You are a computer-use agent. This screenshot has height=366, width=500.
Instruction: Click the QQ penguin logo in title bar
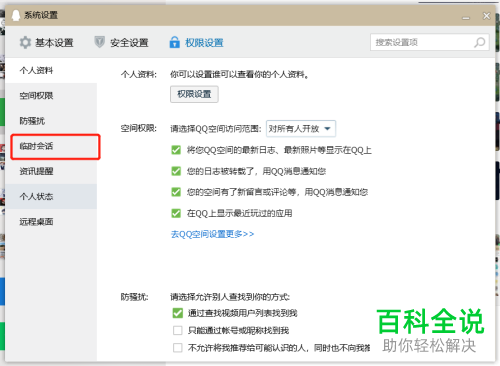pyautogui.click(x=16, y=15)
